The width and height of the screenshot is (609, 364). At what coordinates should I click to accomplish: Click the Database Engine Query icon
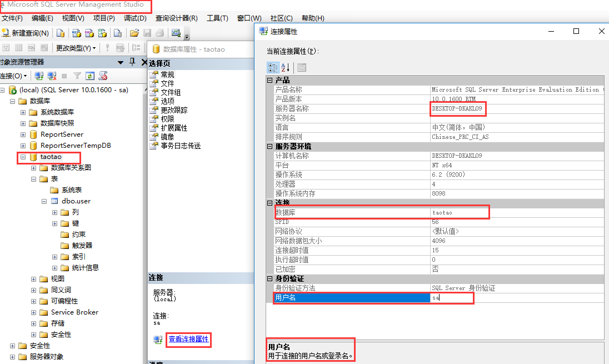coord(61,33)
